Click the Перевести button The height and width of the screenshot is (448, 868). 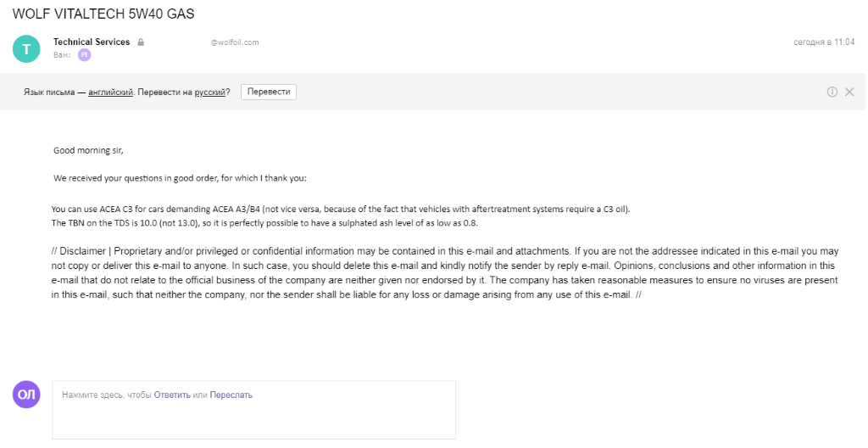269,92
